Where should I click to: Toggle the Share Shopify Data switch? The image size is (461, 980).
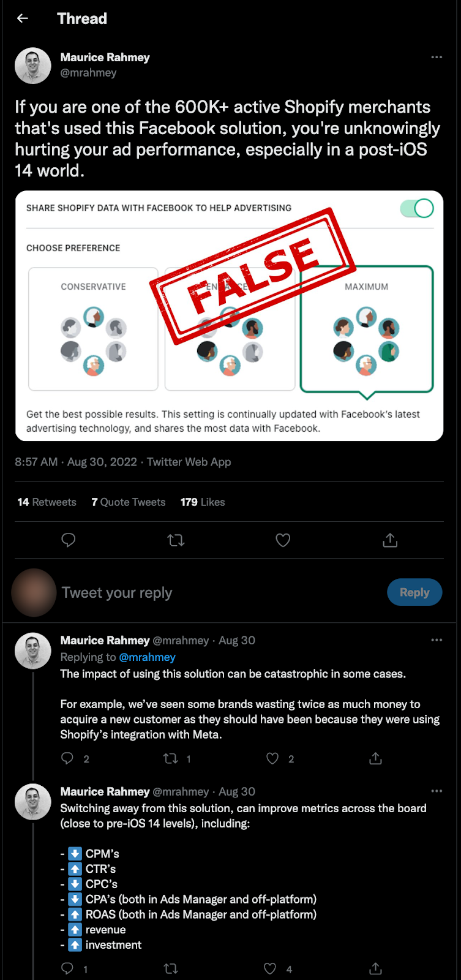click(x=417, y=208)
